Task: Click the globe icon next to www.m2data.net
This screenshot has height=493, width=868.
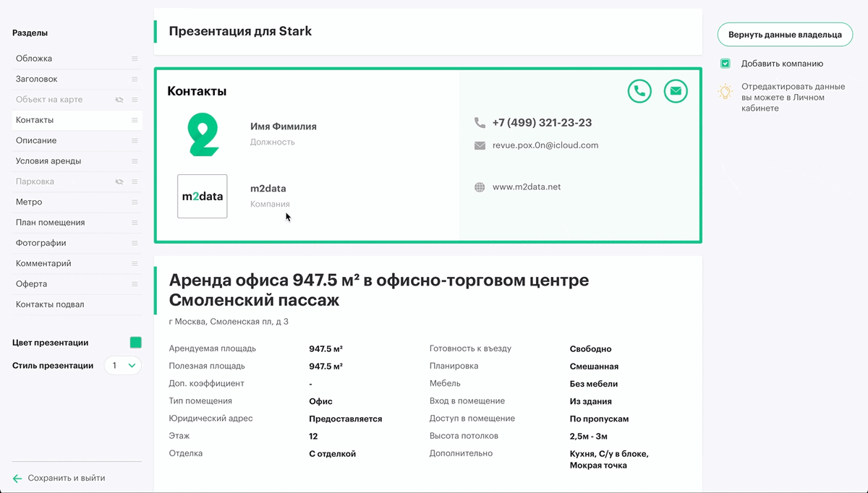Action: tap(480, 187)
